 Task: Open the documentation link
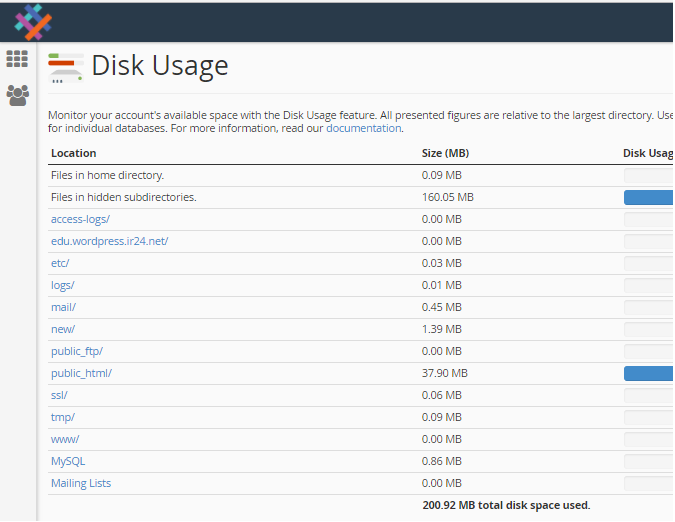pos(364,128)
